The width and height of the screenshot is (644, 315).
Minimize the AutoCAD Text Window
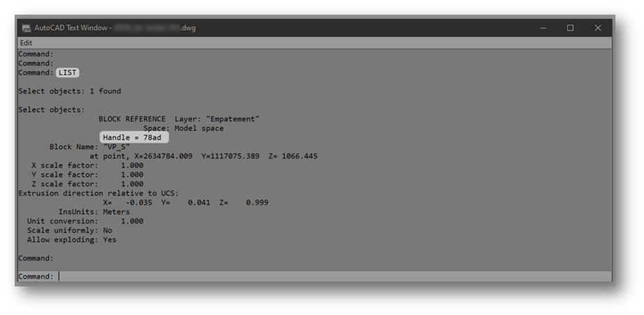point(543,28)
